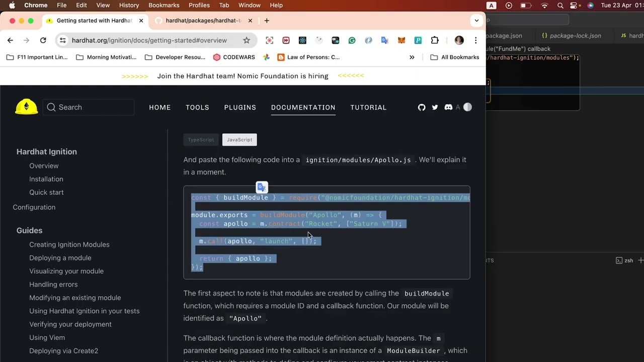
Task: Open DOCUMENTATION in site navigation
Action: click(303, 107)
